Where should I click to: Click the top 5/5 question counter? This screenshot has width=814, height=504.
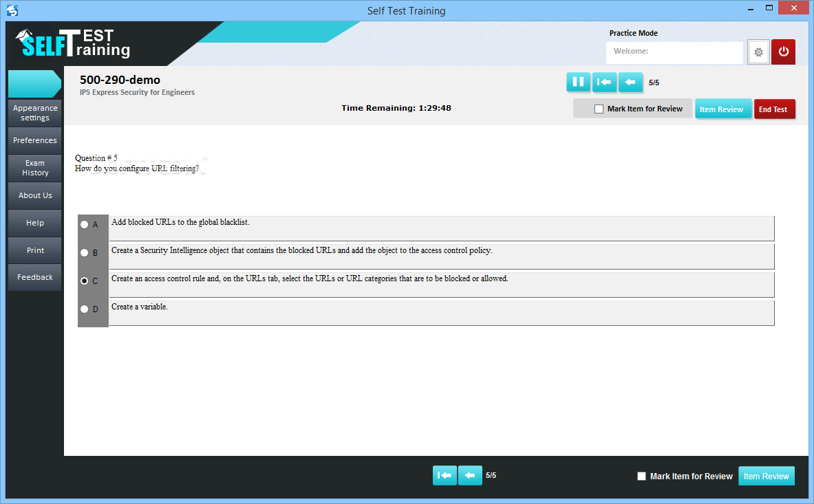point(654,83)
